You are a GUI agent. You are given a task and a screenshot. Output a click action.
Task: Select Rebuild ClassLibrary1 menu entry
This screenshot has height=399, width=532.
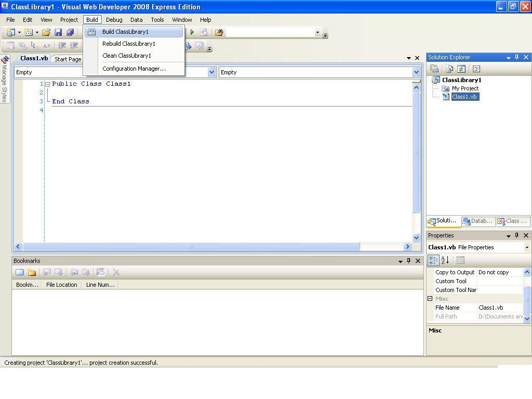tap(135, 44)
